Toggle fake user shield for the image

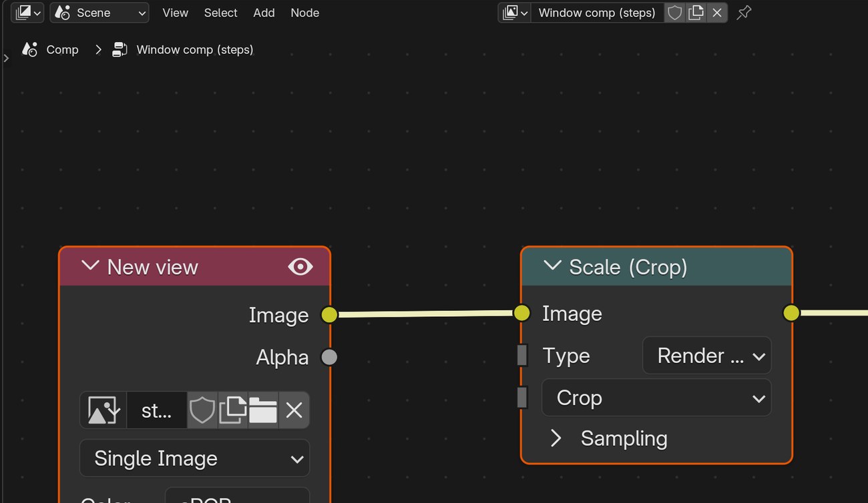tap(202, 410)
